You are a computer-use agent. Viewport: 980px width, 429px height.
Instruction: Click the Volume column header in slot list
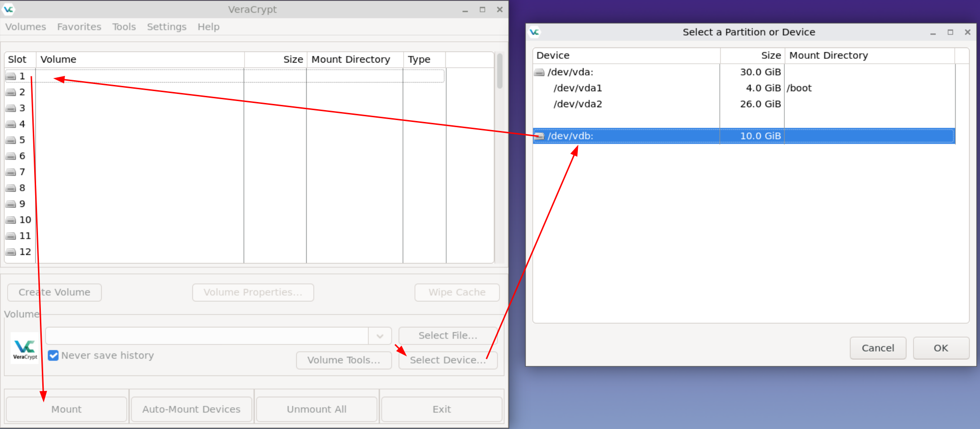click(x=140, y=60)
